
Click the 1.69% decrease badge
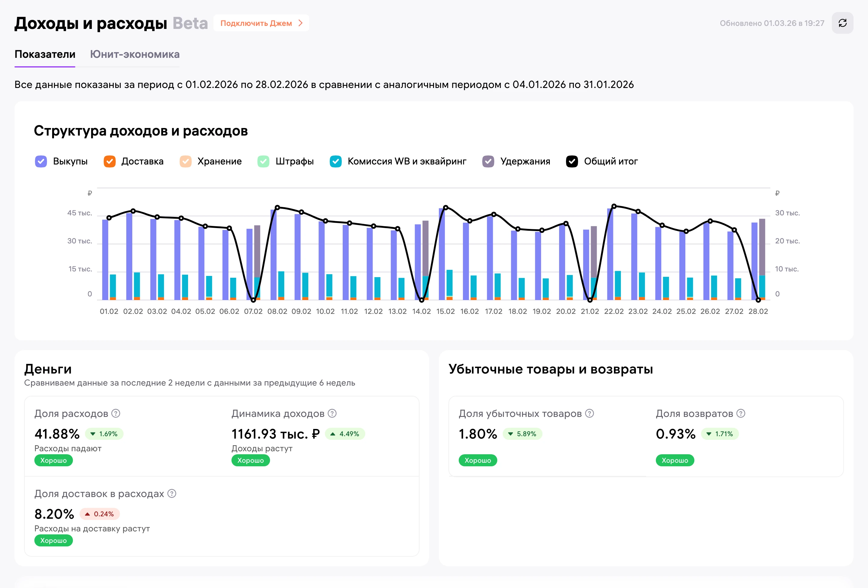tap(104, 434)
